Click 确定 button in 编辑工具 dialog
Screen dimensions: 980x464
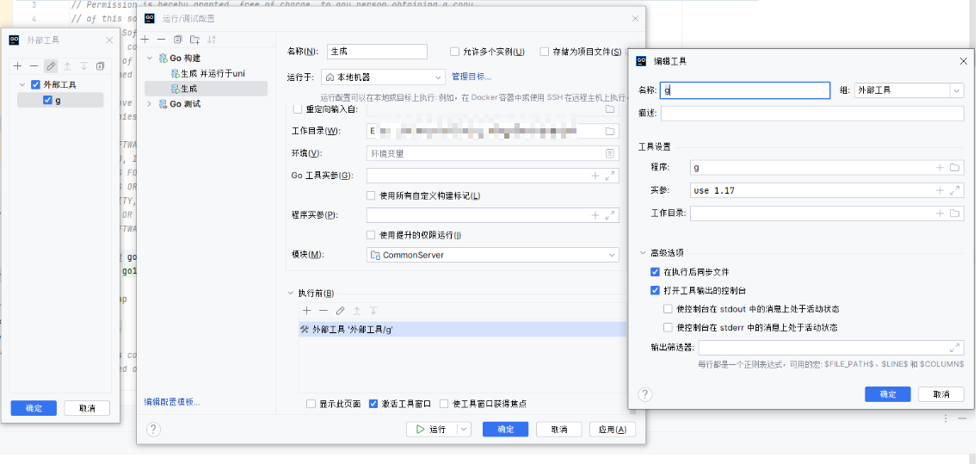pyautogui.click(x=887, y=394)
